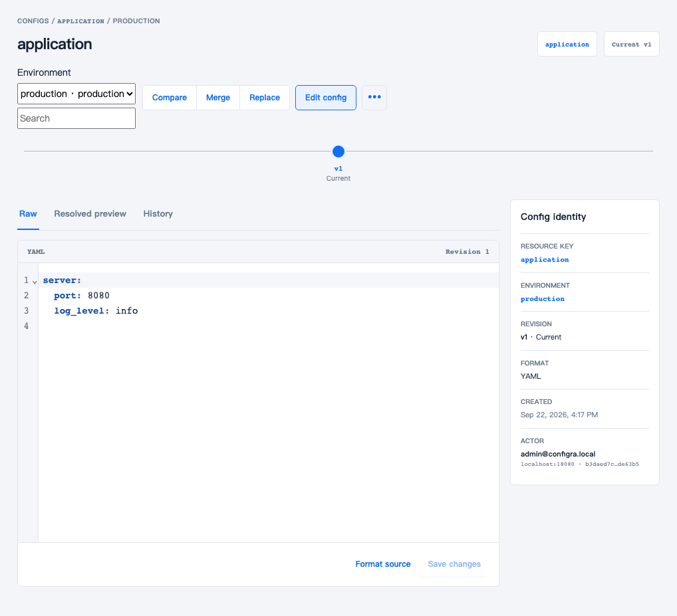The width and height of the screenshot is (677, 616).
Task: Click line 3 'log_level: info'
Action: pyautogui.click(x=268, y=310)
